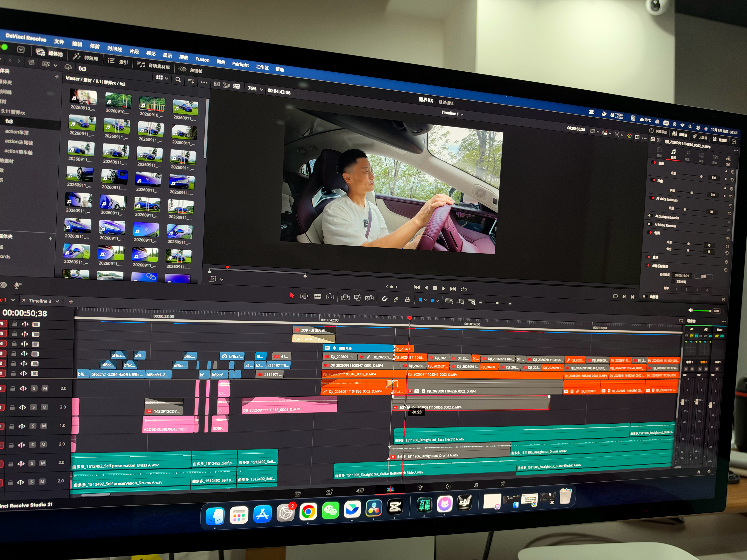This screenshot has height=560, width=747.
Task: Click the 快捷导出 quick export button
Action: [x=658, y=131]
